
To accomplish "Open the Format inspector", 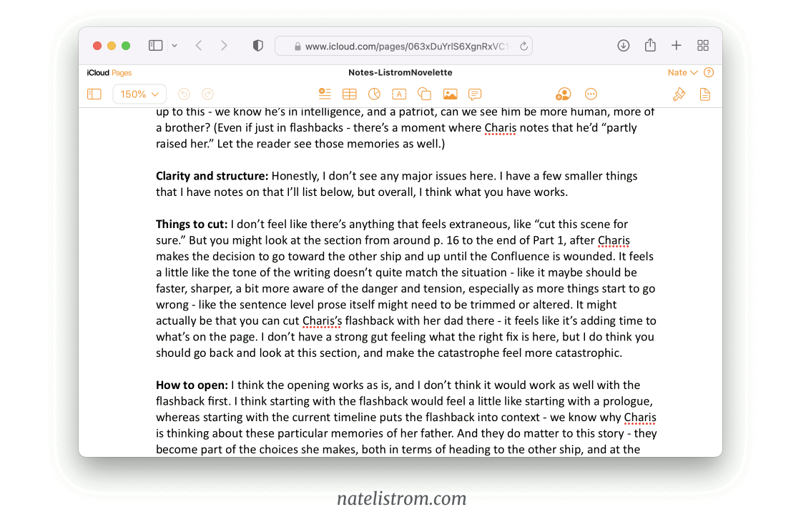I will [679, 94].
